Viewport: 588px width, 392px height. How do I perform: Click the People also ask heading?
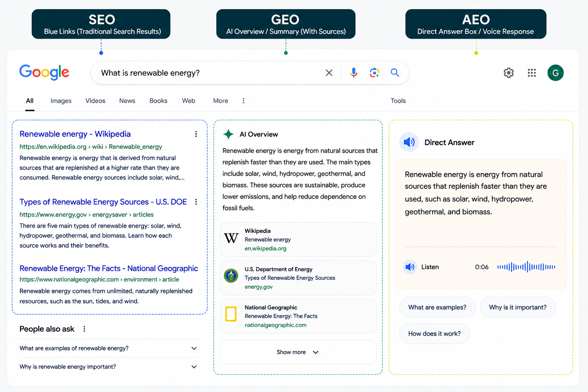[47, 329]
